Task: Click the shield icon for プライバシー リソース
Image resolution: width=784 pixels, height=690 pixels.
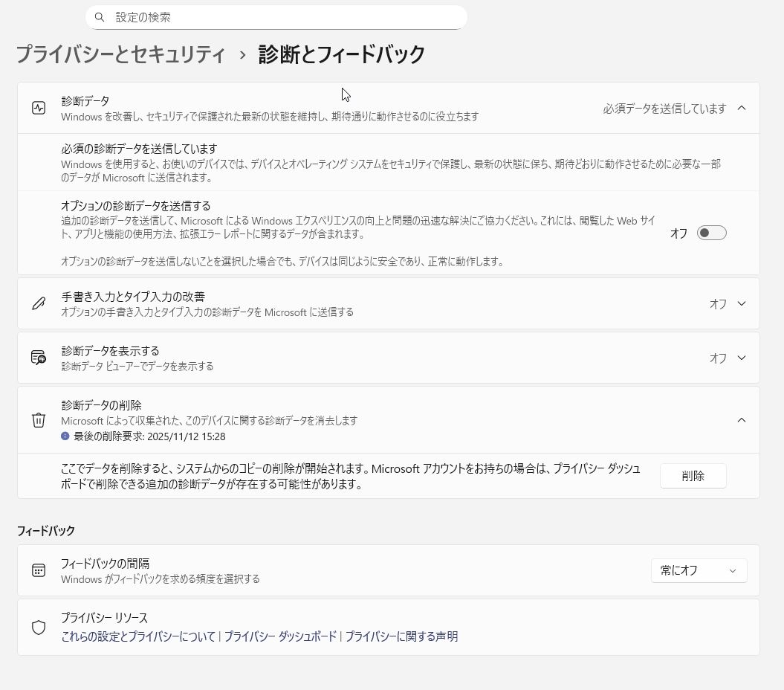Action: (39, 628)
